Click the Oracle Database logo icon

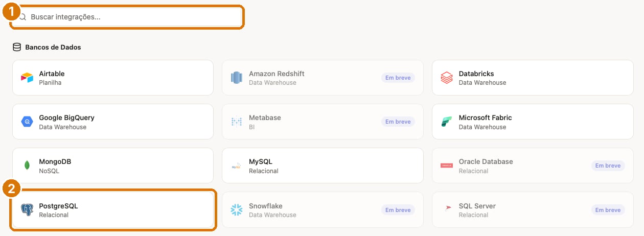pos(447,166)
